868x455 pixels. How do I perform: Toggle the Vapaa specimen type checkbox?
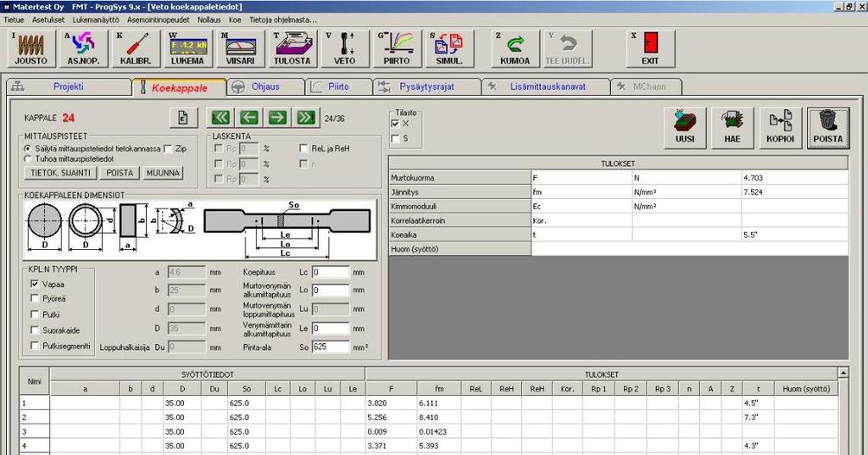34,284
